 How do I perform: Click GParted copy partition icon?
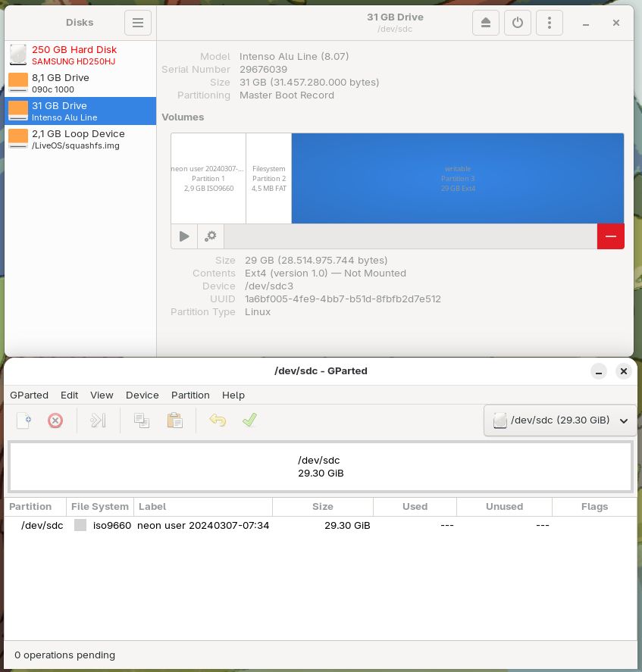[142, 420]
